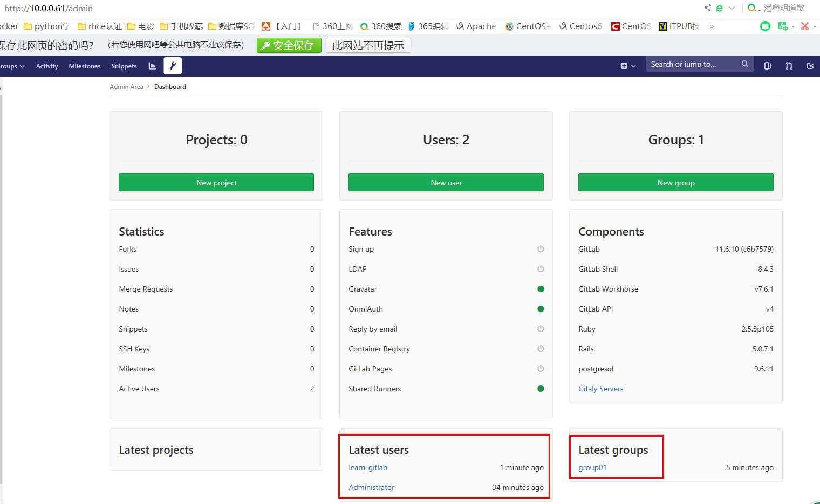Show more bookmarks with the » overflow
The image size is (820, 504).
(x=712, y=26)
